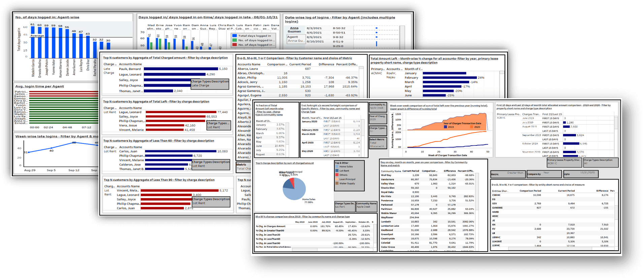
Task: Click Avg. login time per Agent title
Action: pyautogui.click(x=39, y=86)
